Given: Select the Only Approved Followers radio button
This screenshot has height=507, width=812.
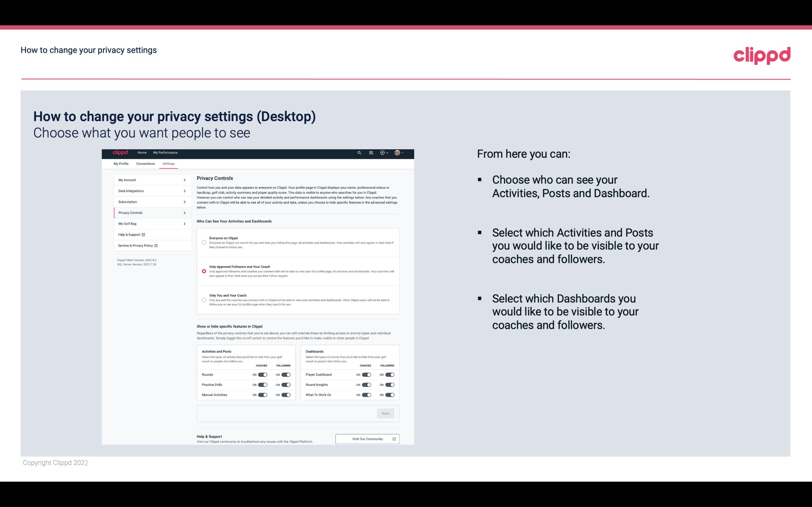Looking at the screenshot, I should [203, 271].
